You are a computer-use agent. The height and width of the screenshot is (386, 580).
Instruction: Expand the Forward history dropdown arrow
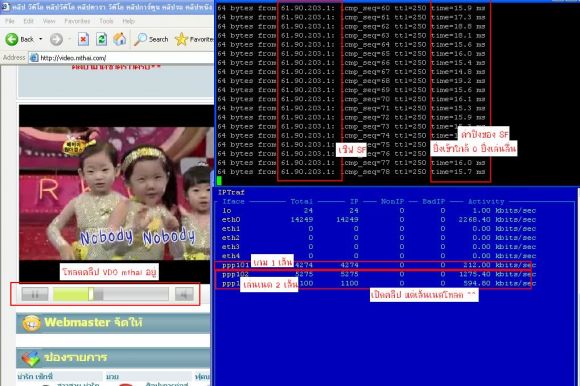(69, 39)
